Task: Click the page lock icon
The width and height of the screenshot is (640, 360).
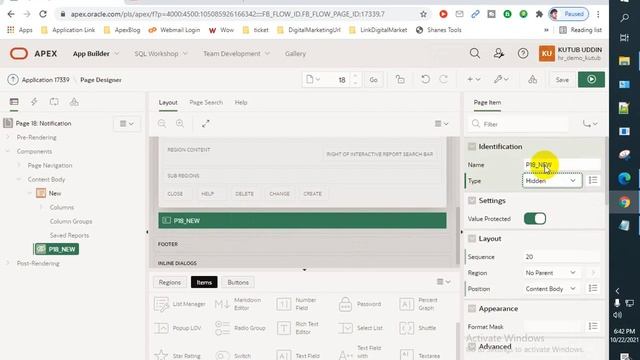Action: pos(400,80)
